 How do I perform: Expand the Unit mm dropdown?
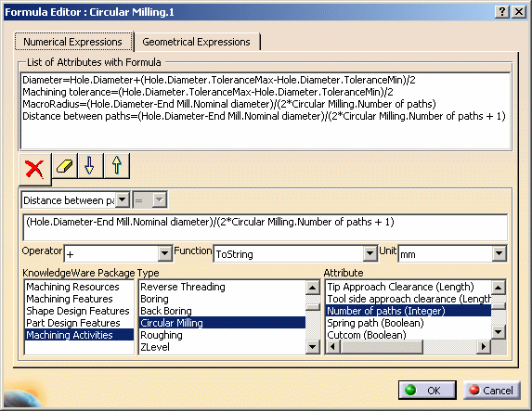[x=500, y=253]
